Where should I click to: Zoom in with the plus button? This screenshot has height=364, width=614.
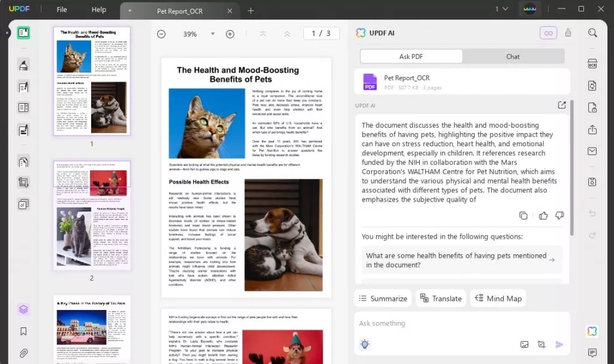230,34
